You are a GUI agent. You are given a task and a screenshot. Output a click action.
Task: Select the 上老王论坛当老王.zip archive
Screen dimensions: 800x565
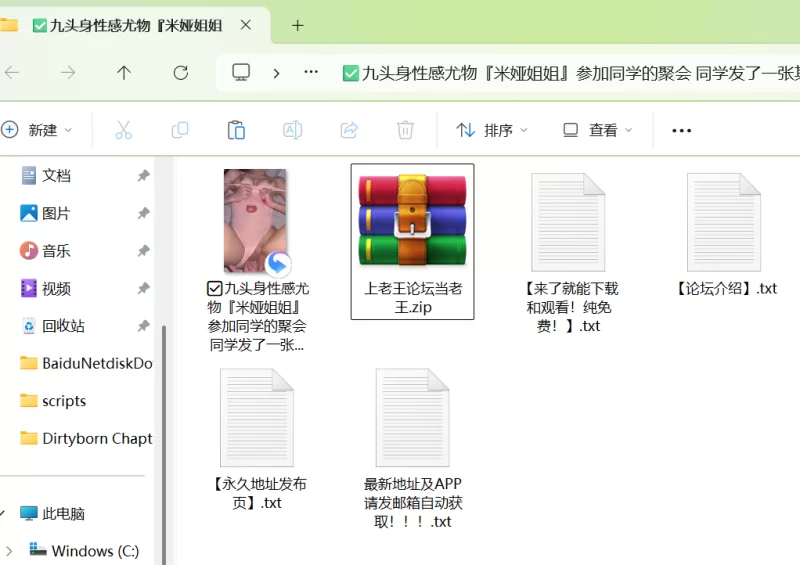(x=412, y=242)
